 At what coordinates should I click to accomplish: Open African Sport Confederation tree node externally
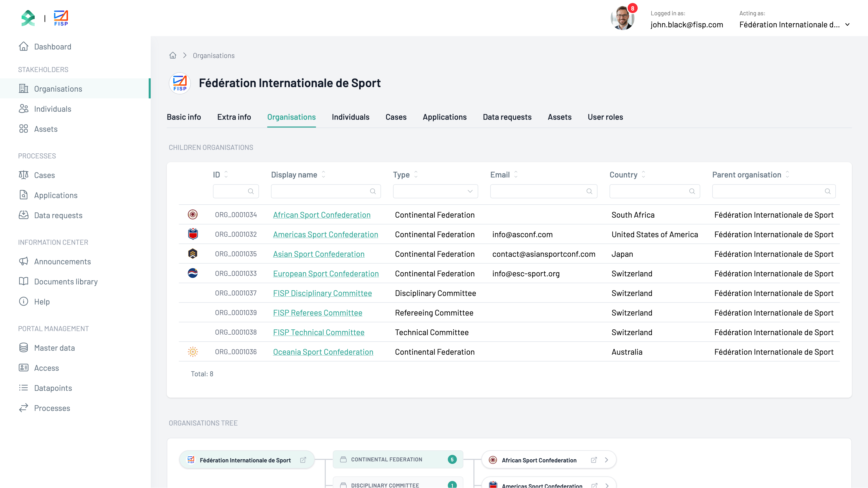coord(594,460)
